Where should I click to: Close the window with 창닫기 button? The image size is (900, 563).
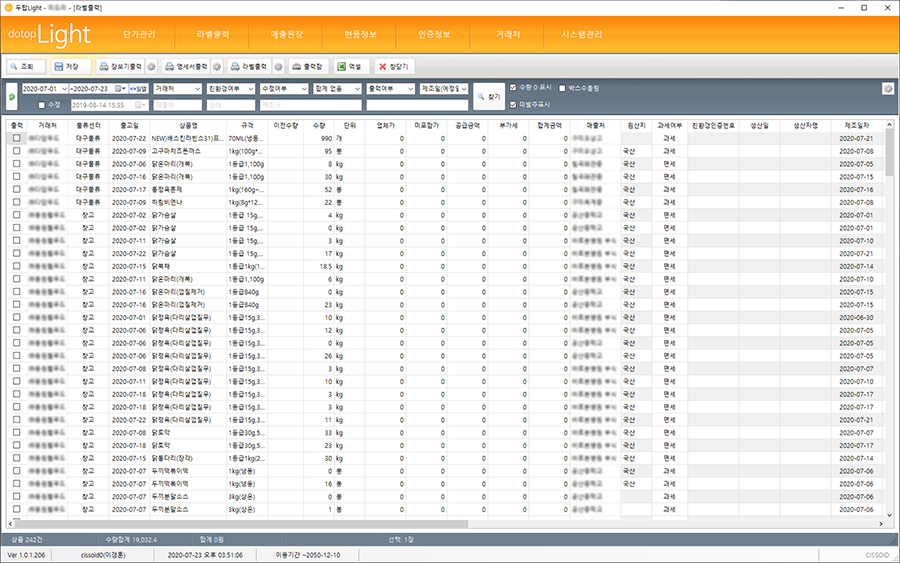[394, 66]
